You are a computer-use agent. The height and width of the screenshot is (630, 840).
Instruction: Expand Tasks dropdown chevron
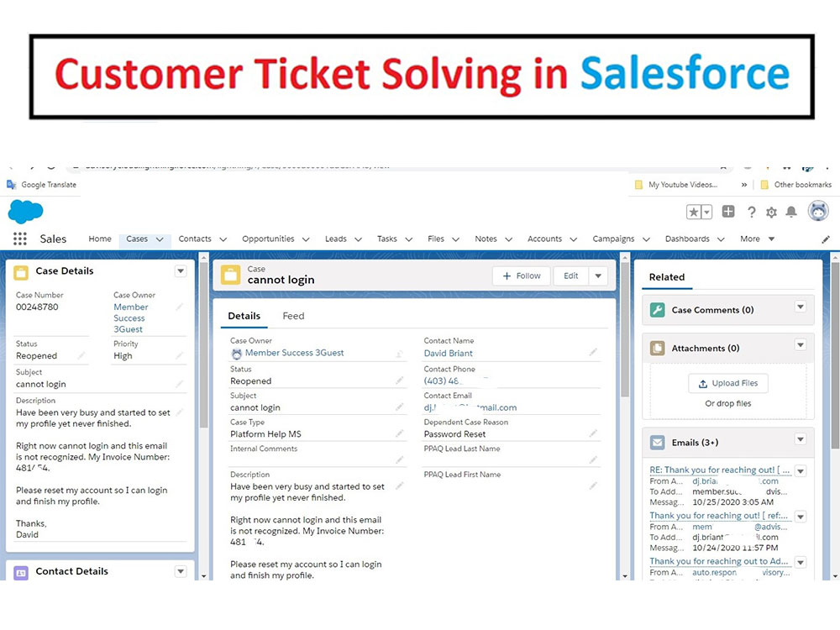[409, 239]
